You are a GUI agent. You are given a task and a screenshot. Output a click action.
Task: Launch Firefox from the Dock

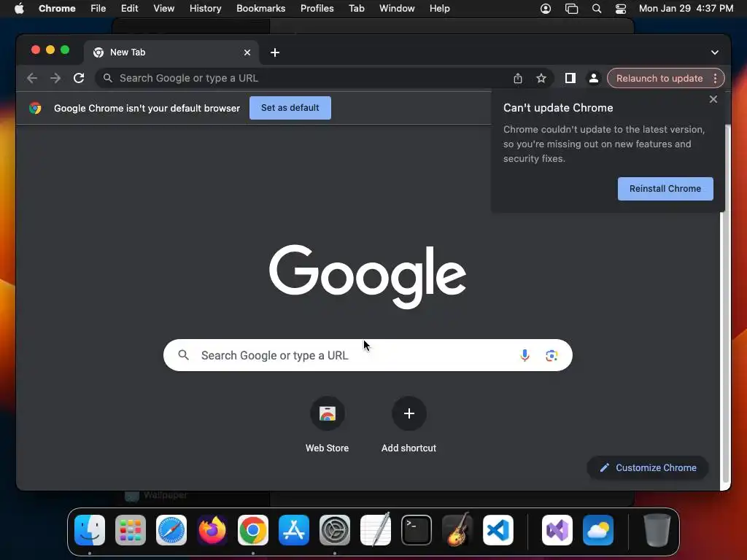pos(212,530)
